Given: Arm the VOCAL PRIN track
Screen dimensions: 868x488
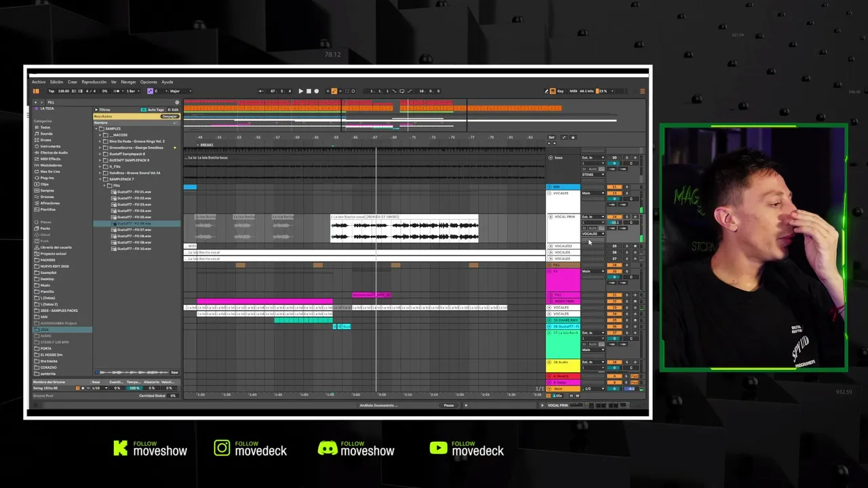Looking at the screenshot, I should point(635,217).
